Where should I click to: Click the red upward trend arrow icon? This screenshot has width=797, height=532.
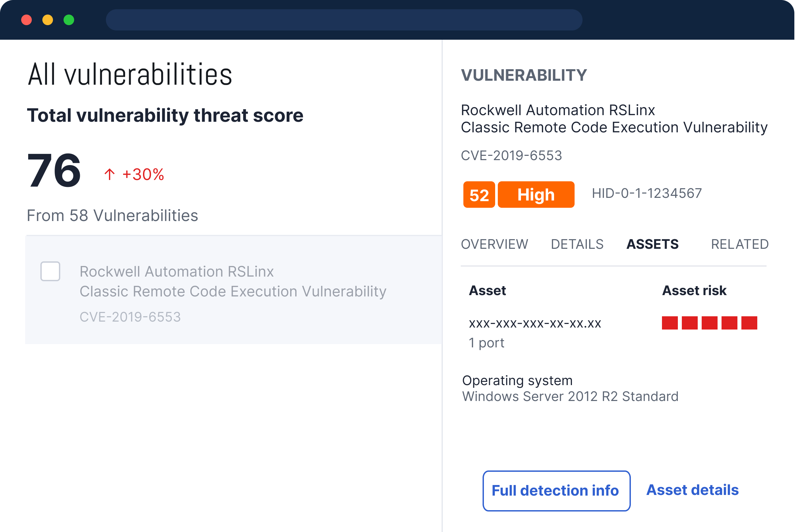109,174
